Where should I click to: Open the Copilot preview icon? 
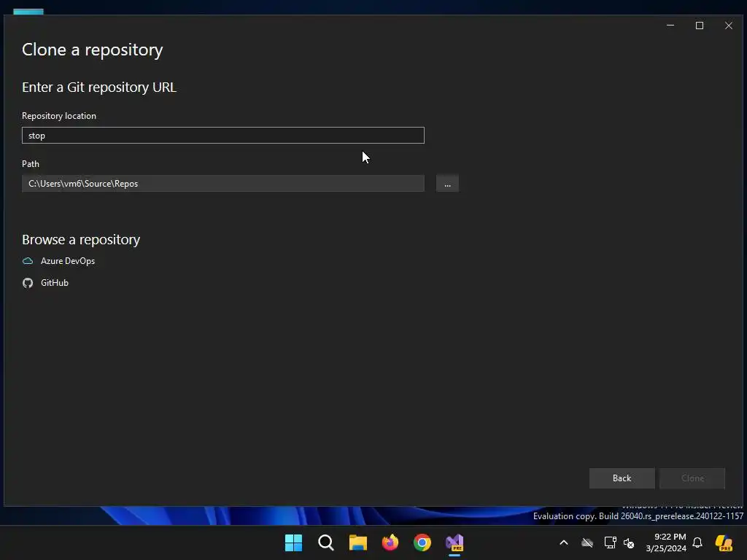point(724,542)
